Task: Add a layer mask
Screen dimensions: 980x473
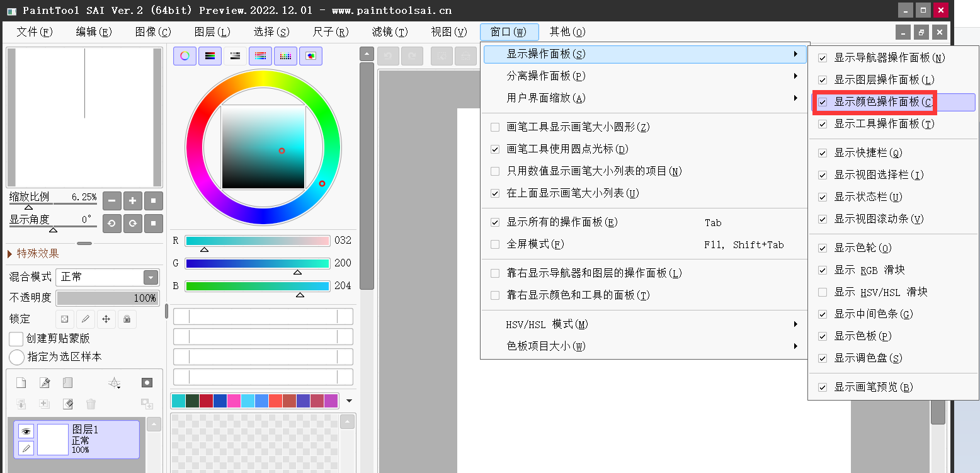Action: pos(147,382)
